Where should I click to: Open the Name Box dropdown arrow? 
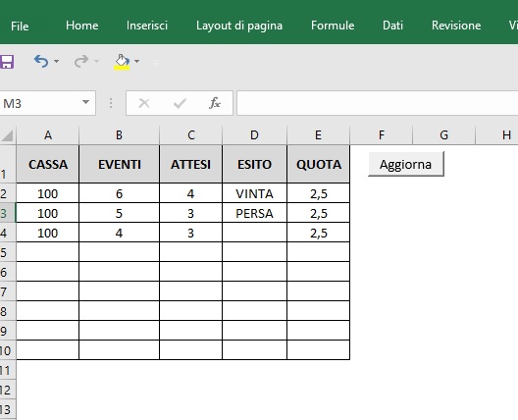[x=86, y=102]
